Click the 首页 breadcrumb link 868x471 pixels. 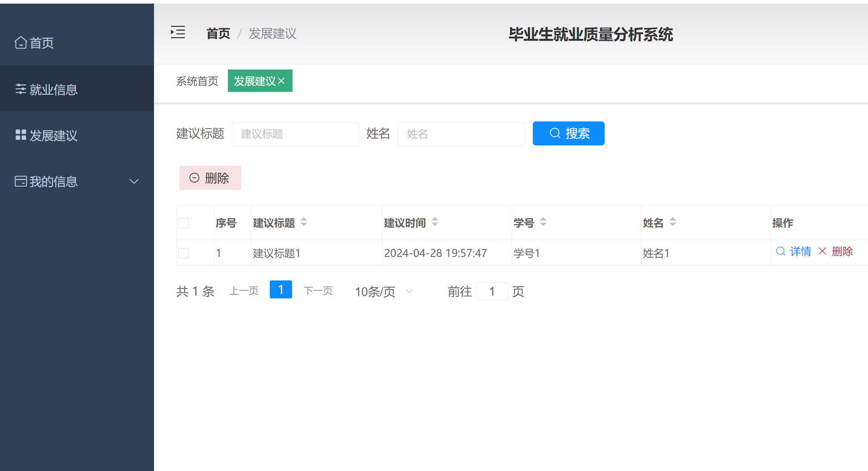[x=218, y=34]
